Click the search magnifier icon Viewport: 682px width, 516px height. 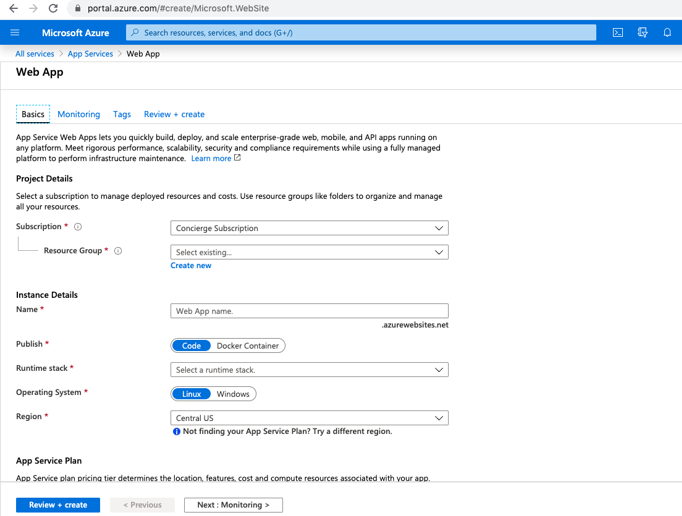[135, 33]
